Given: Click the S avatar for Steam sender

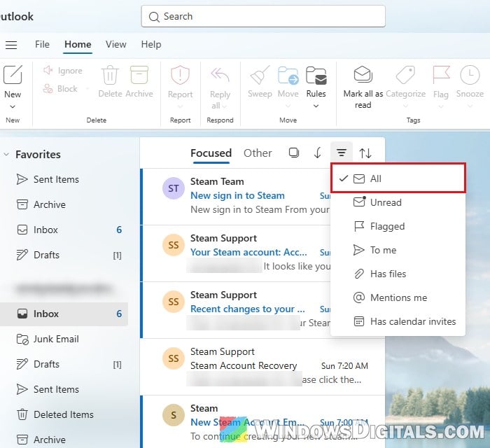Looking at the screenshot, I should point(174,415).
